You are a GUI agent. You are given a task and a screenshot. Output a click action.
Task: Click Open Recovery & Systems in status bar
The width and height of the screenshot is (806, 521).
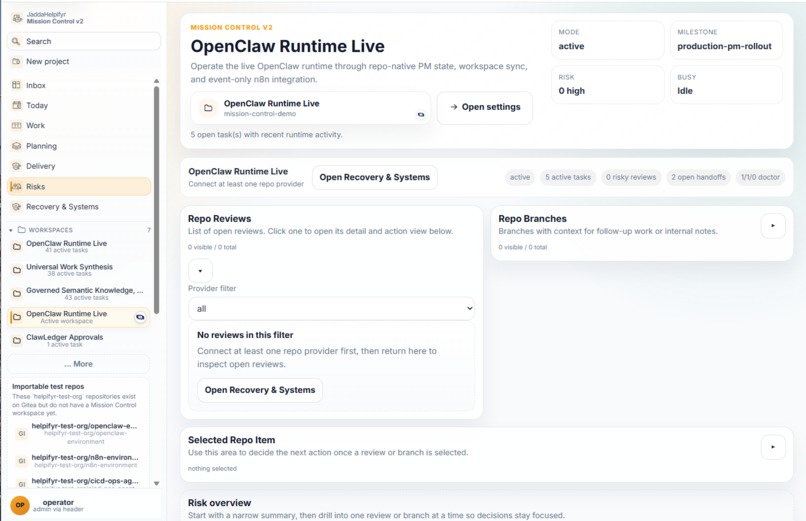tap(375, 177)
